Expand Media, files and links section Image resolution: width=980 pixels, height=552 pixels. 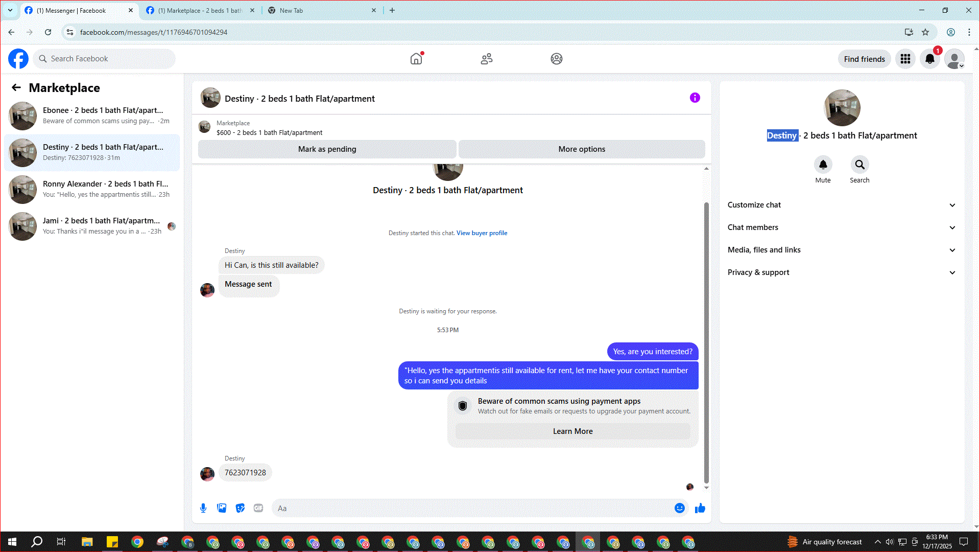pos(842,250)
